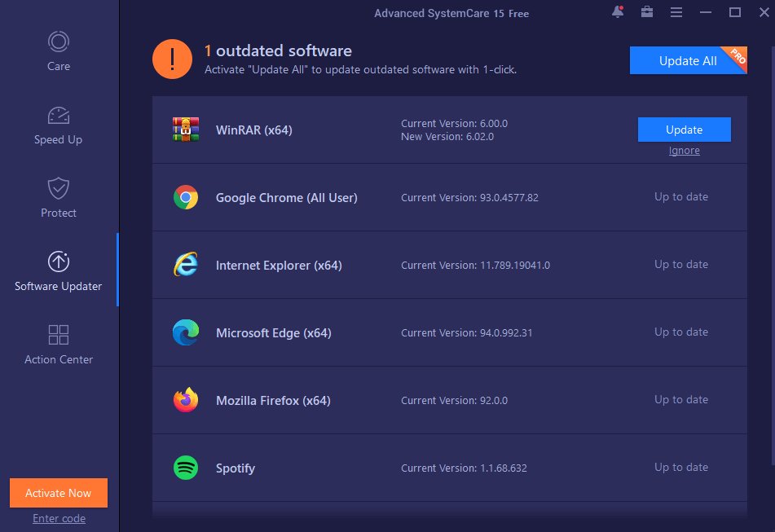Open the notification bell

point(617,12)
